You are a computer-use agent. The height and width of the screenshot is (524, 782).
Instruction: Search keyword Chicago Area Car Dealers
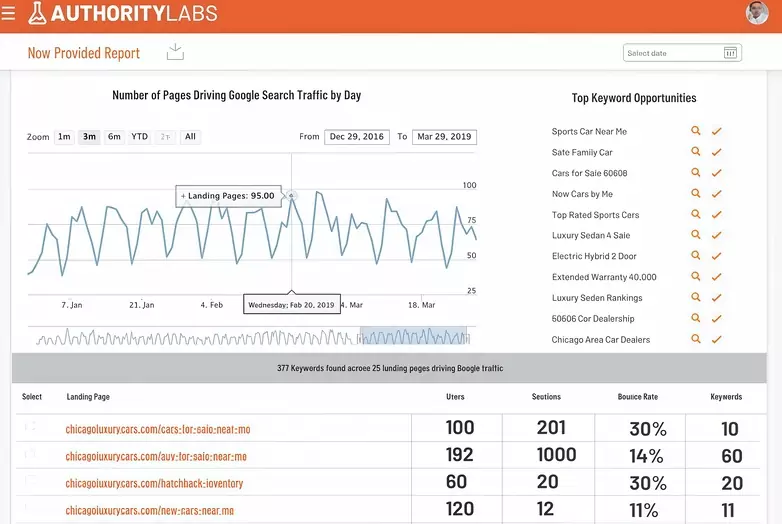pos(696,339)
